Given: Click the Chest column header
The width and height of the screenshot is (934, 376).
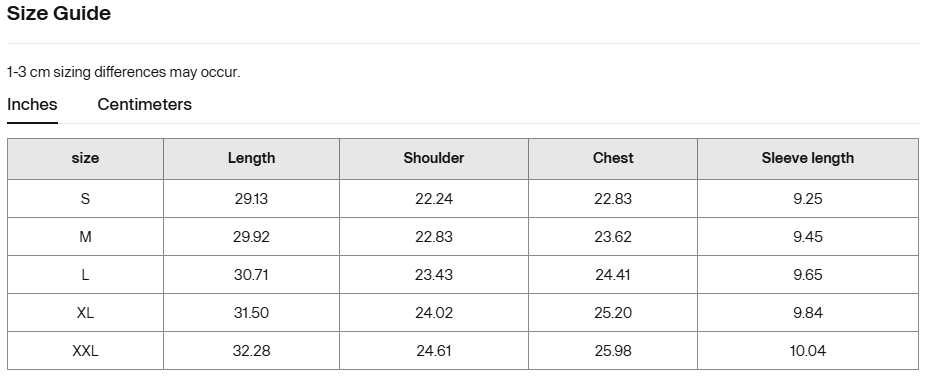Looking at the screenshot, I should [613, 159].
